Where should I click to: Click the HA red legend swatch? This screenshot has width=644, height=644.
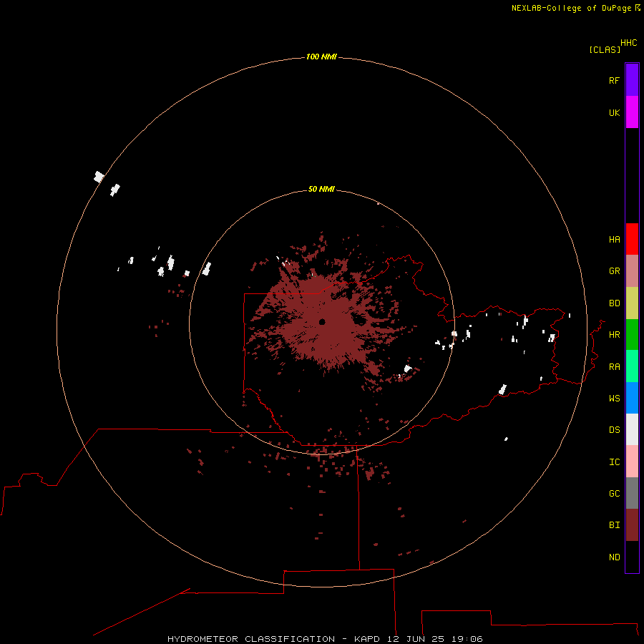[x=632, y=239]
